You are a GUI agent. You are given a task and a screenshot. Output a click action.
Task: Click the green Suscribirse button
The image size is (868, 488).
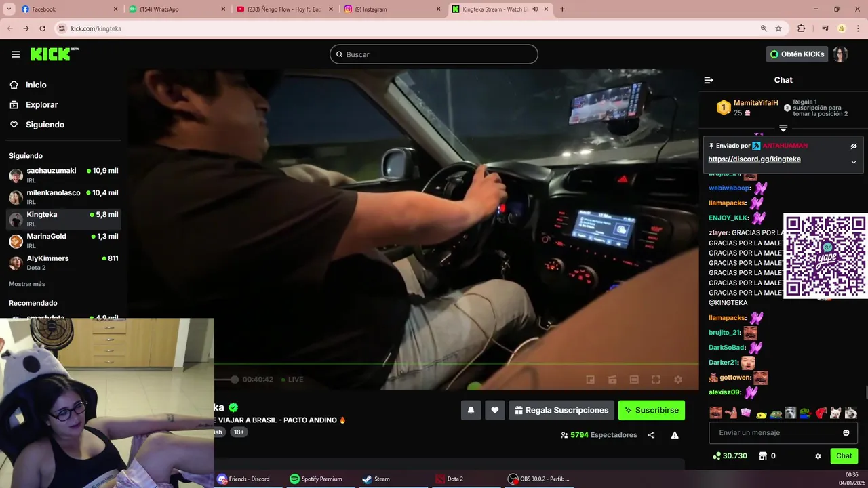click(x=652, y=410)
